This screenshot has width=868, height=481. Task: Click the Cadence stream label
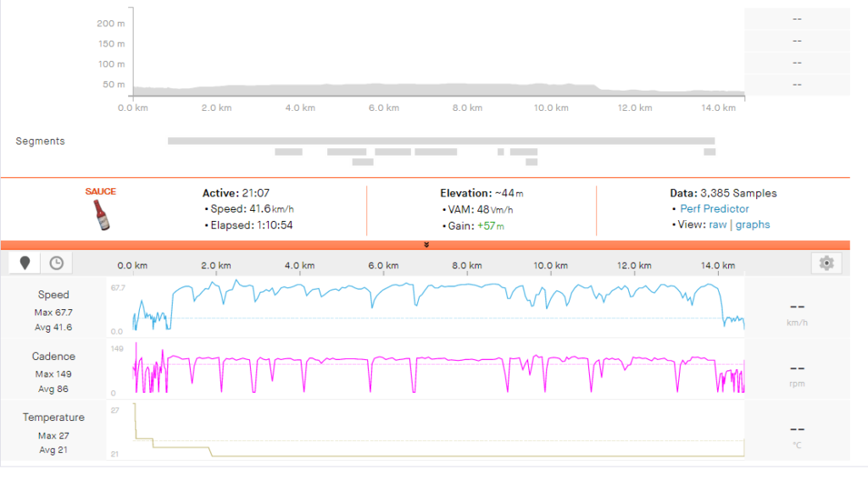[53, 357]
